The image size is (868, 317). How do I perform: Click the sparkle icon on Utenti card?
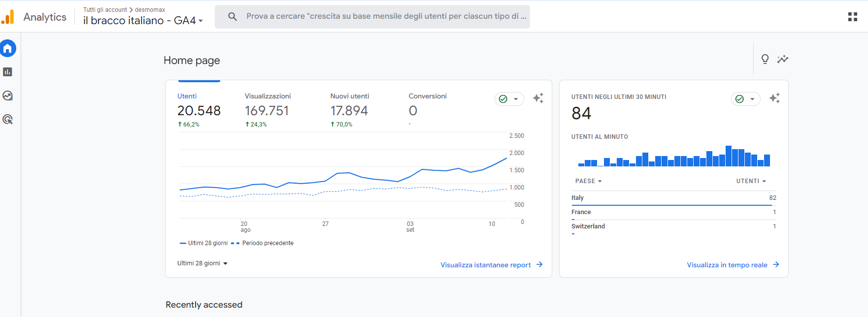point(538,98)
